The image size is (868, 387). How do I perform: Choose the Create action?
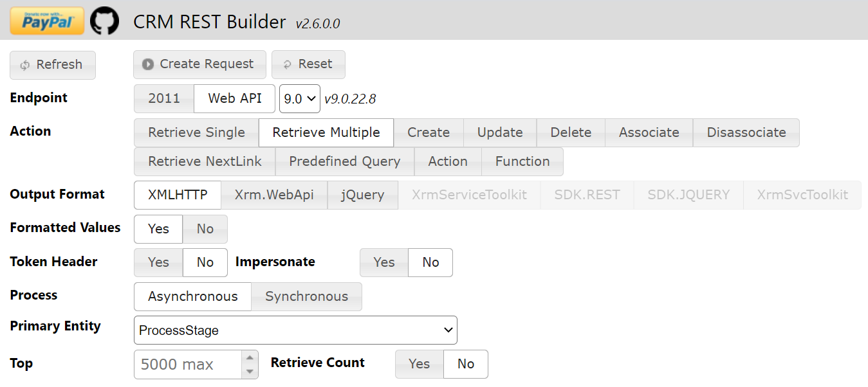click(428, 132)
